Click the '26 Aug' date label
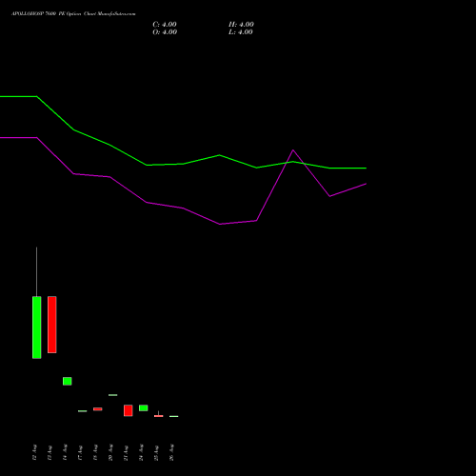The image size is (476, 476). (x=171, y=453)
